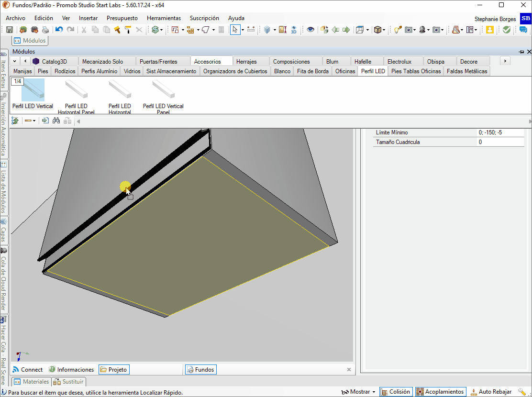Click the green arrow document import icon
Viewport: 532px width, 397px height.
45,121
